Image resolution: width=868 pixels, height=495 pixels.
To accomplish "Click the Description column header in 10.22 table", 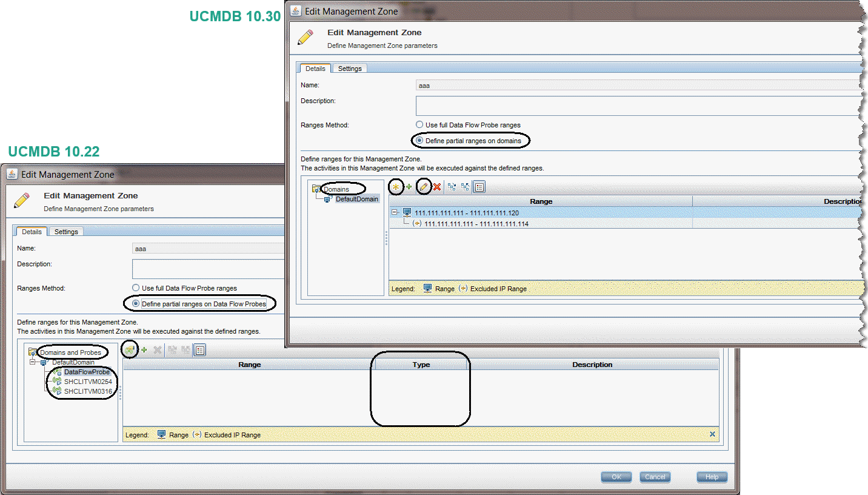I will coord(592,365).
